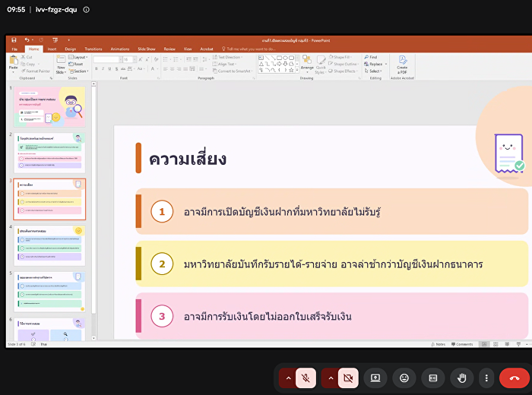Open the View ribbon tab
The height and width of the screenshot is (395, 532).
(188, 49)
